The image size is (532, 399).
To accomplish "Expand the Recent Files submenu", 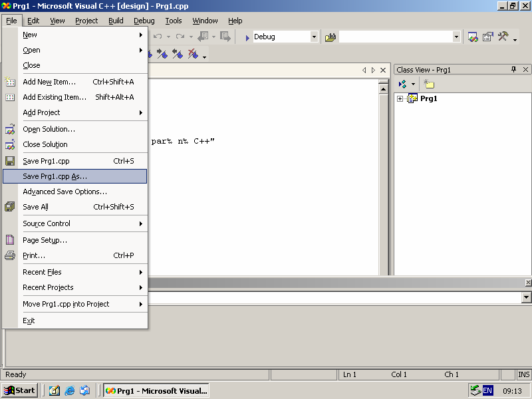I will click(75, 272).
